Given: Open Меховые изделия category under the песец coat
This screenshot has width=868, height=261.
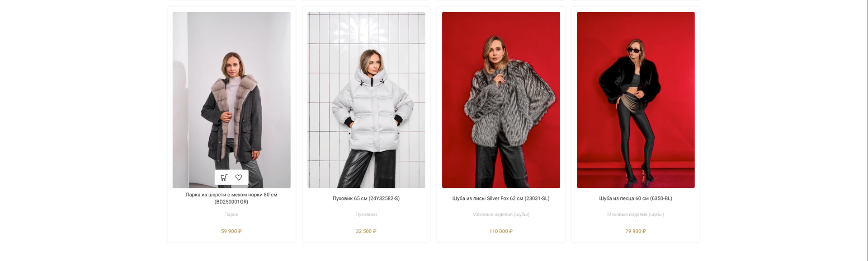Looking at the screenshot, I should tap(636, 214).
